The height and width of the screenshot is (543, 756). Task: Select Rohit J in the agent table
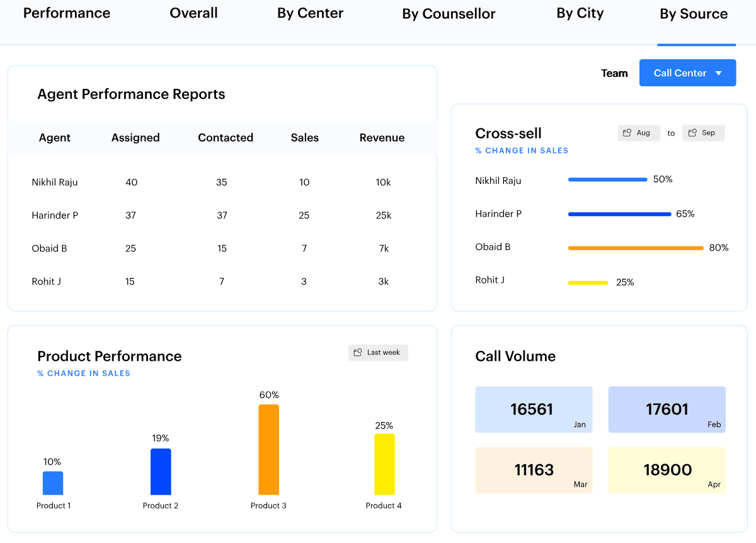tap(47, 282)
